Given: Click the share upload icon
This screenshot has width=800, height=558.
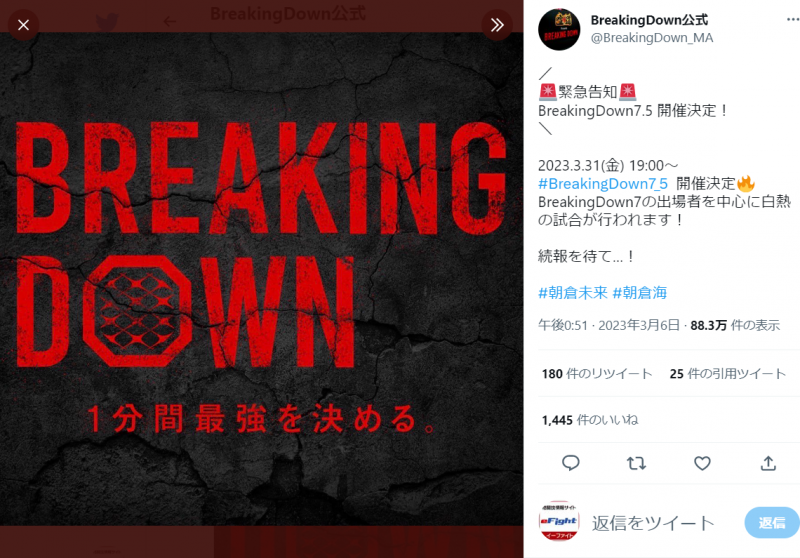Looking at the screenshot, I should (768, 463).
